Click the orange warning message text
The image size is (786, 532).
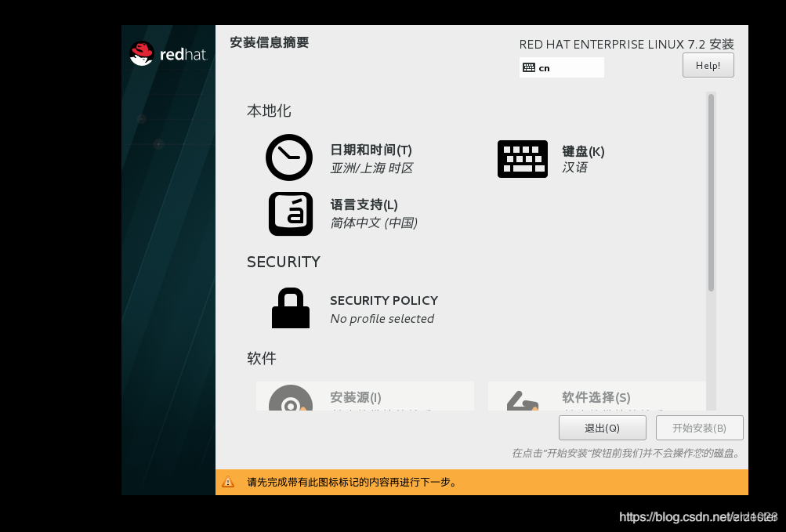click(x=352, y=483)
